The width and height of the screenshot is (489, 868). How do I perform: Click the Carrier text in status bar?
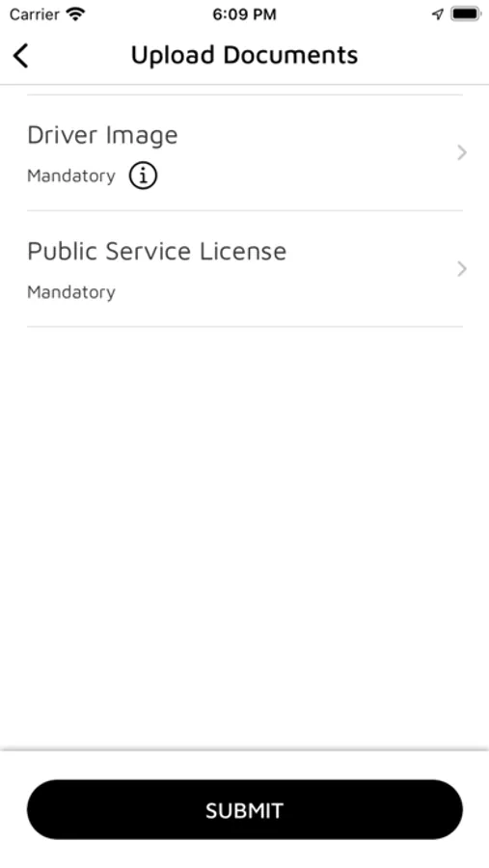(x=35, y=14)
